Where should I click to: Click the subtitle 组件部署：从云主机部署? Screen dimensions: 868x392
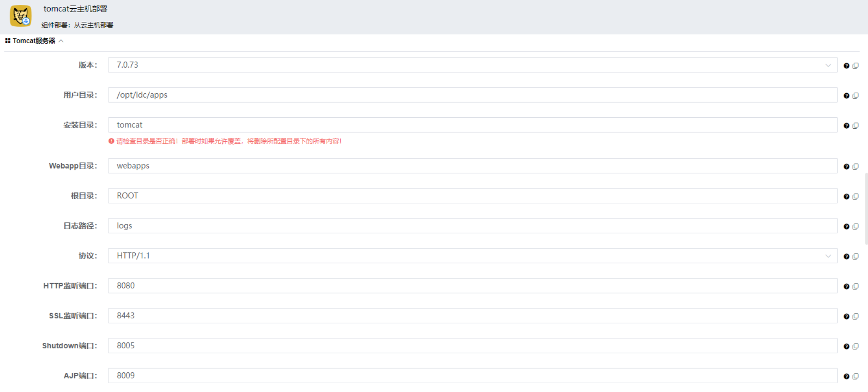tap(77, 25)
